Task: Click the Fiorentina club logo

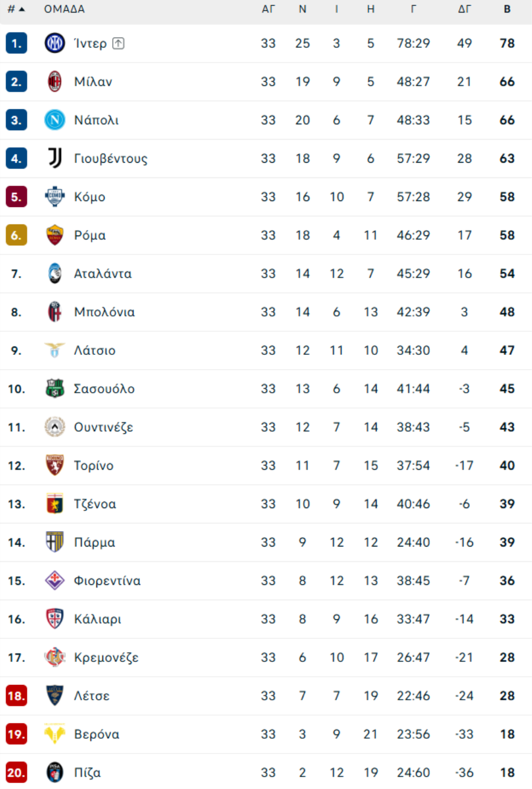Action: (55, 580)
